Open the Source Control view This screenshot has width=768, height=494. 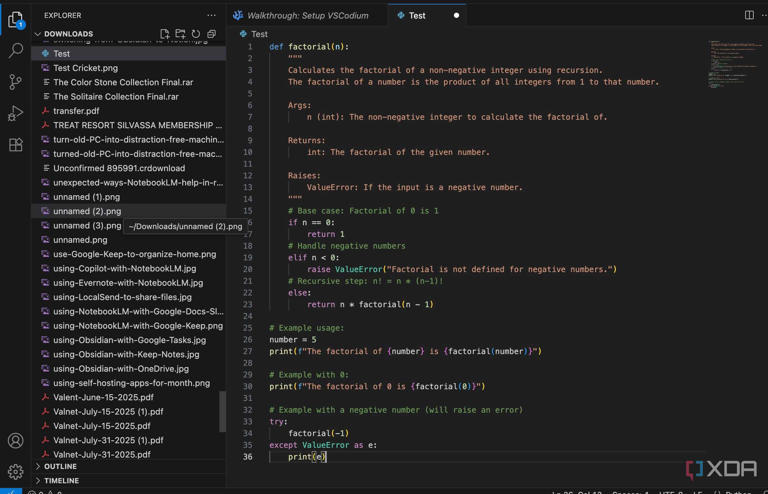(x=16, y=82)
